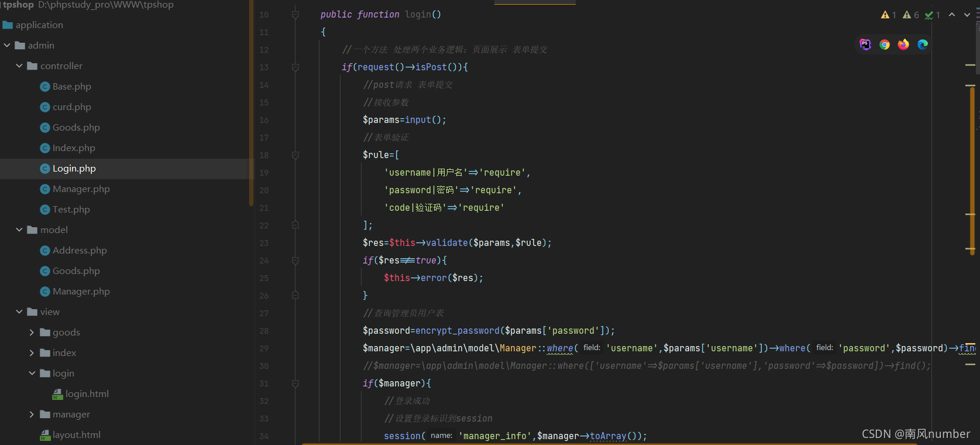Click the login.html file type icon
This screenshot has width=980, height=445.
click(x=57, y=394)
